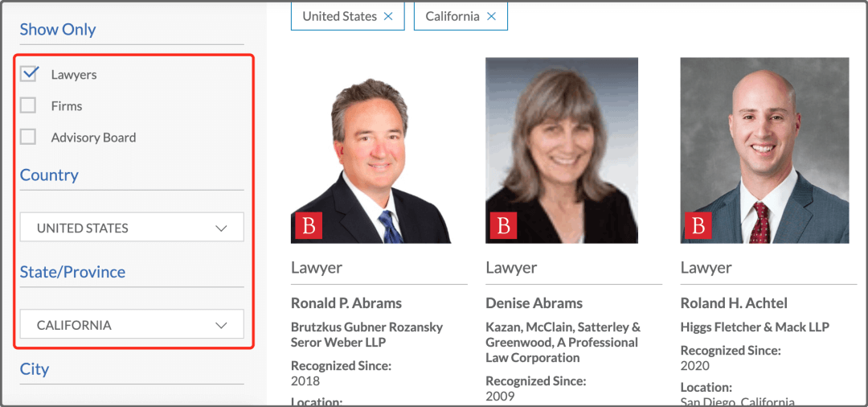Tick the Advisory Board checkbox
This screenshot has width=868, height=407.
28,137
